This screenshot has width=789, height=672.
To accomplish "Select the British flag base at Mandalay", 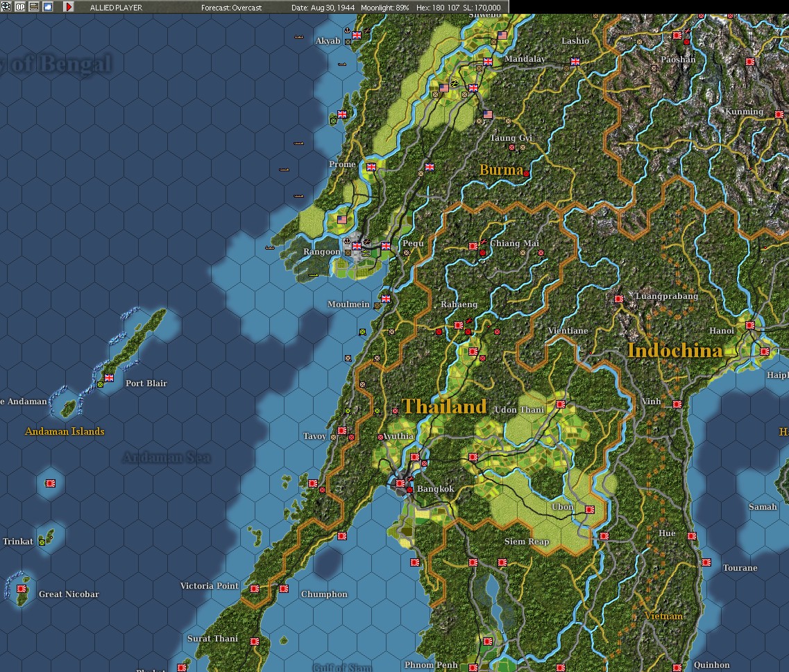I will pyautogui.click(x=488, y=61).
